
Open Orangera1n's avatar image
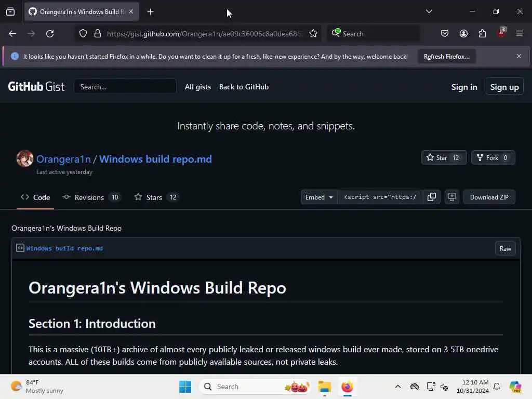pos(25,158)
